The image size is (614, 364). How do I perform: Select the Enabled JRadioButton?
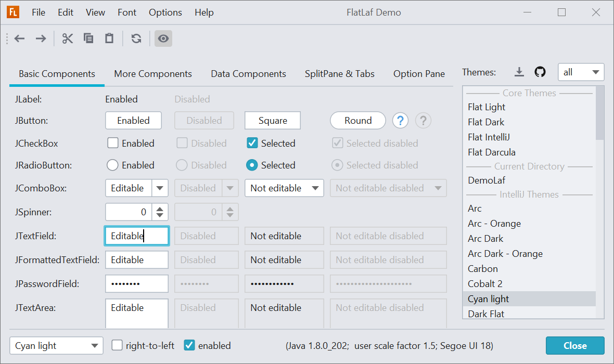[112, 165]
